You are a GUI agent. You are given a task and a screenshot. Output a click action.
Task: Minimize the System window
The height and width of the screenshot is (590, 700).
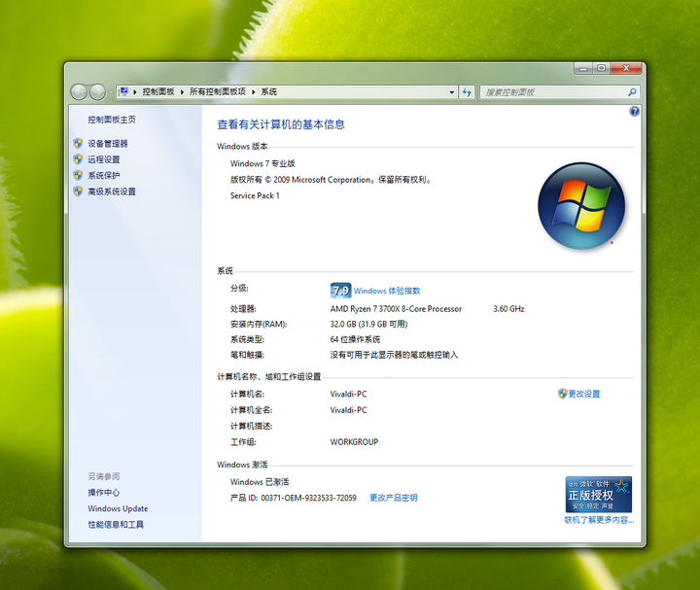point(583,68)
